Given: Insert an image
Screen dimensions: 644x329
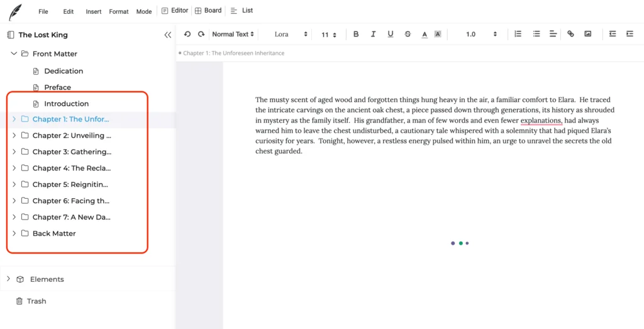Looking at the screenshot, I should click(x=588, y=34).
